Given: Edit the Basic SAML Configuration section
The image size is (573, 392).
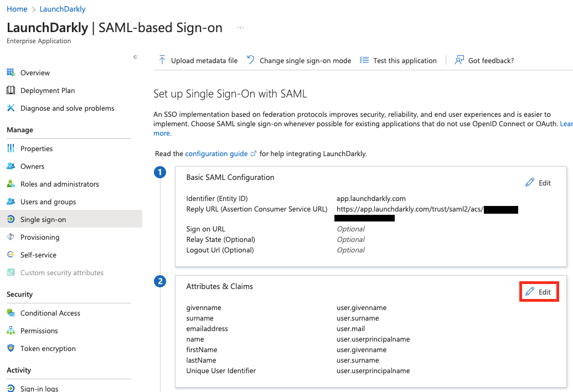Looking at the screenshot, I should (x=538, y=183).
